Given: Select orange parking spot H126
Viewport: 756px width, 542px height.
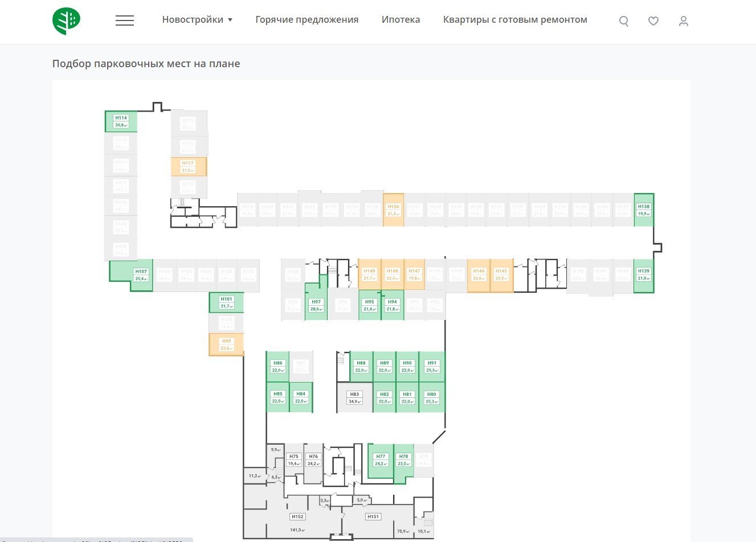Looking at the screenshot, I should [393, 210].
